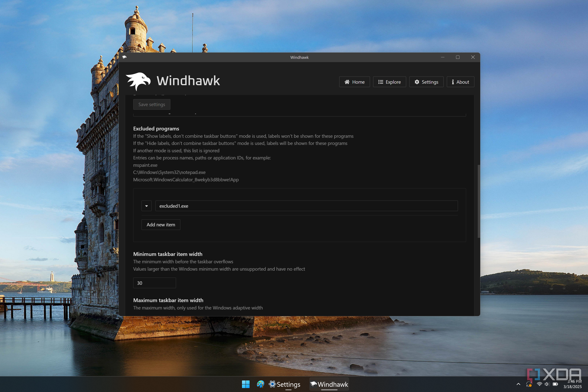The width and height of the screenshot is (588, 392).
Task: Click Windhawk taskbar button
Action: [329, 384]
